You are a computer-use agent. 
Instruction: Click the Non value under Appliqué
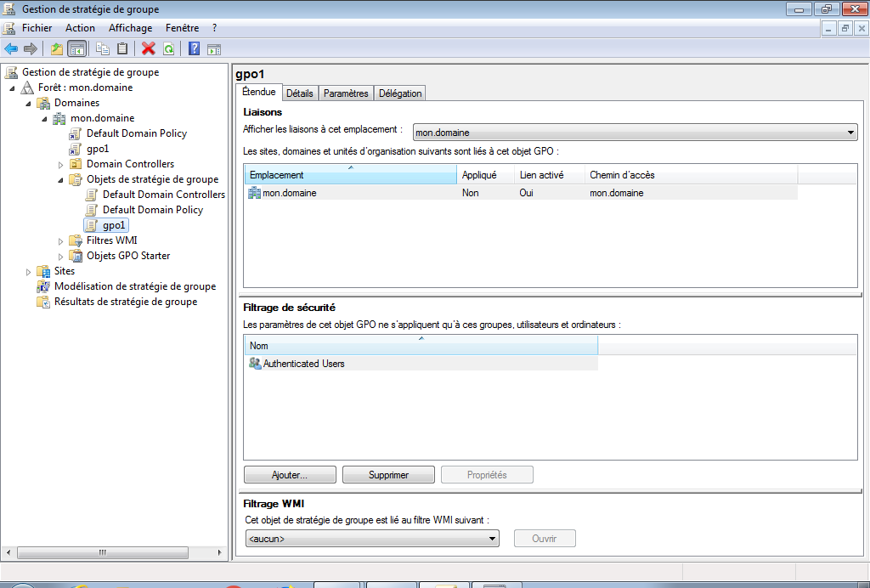tap(470, 193)
